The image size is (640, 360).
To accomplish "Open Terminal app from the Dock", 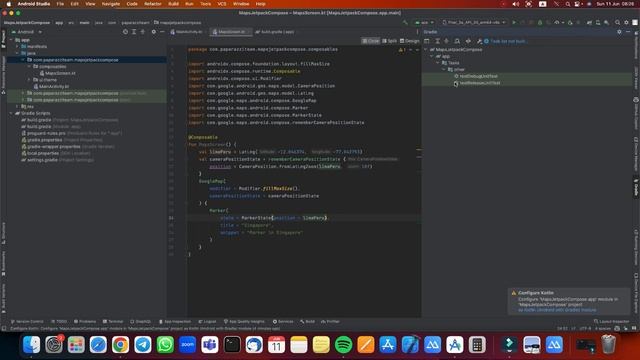I will (x=232, y=345).
